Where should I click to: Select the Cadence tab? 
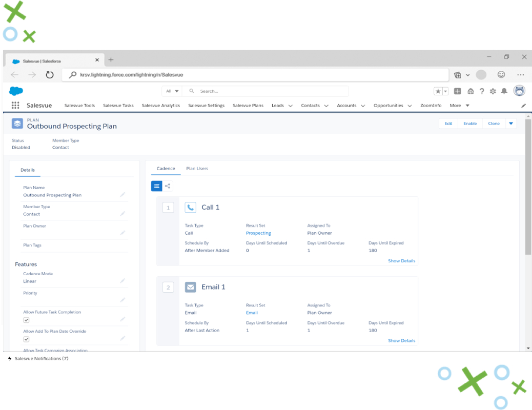(166, 169)
